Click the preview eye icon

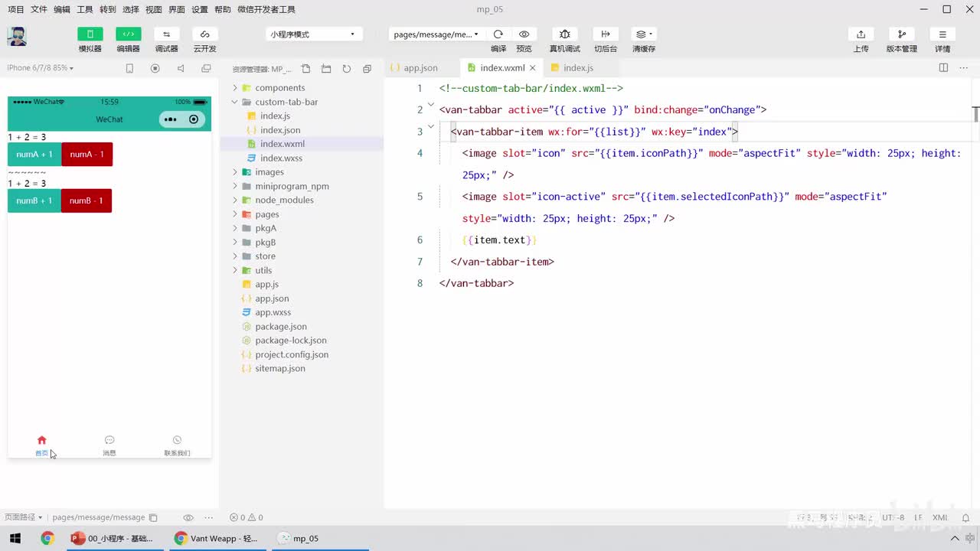coord(524,34)
